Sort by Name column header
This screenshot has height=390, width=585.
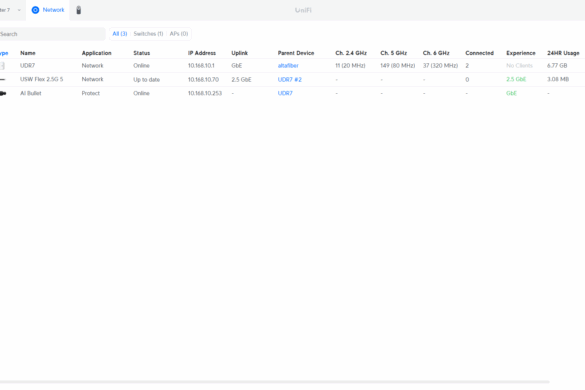coord(28,53)
